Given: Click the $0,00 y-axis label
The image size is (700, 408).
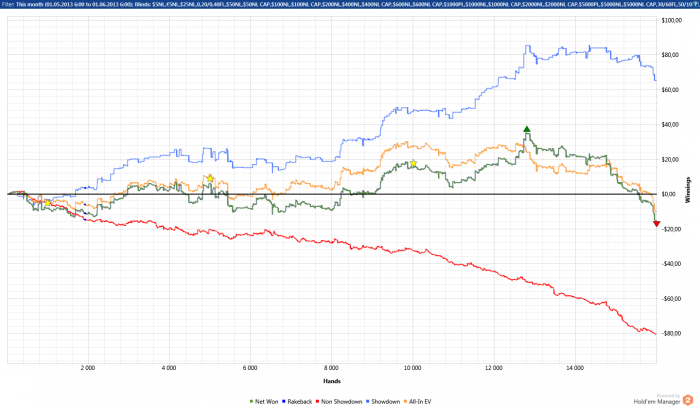Looking at the screenshot, I should coord(669,194).
